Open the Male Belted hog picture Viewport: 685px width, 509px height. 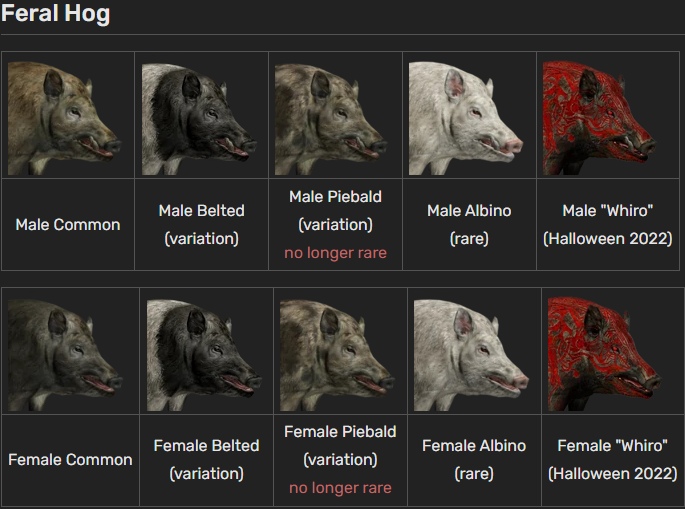pos(201,115)
